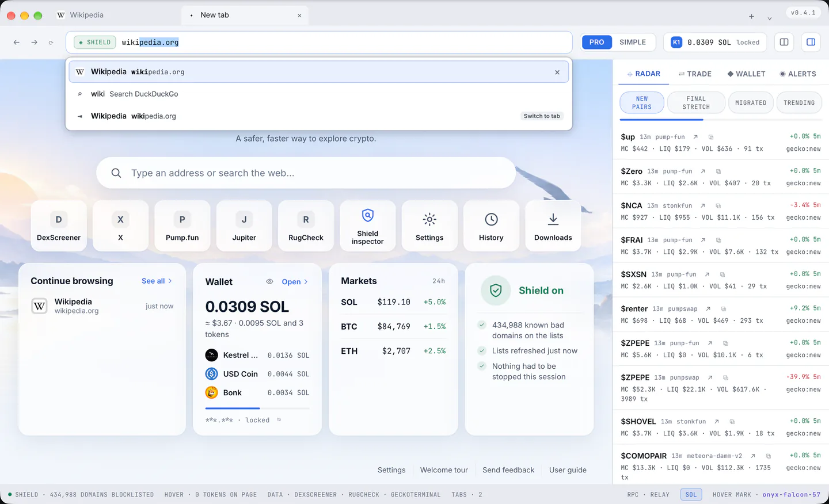Screen dimensions: 829x504
Task: Copy the $renter token address
Action: 724,309
